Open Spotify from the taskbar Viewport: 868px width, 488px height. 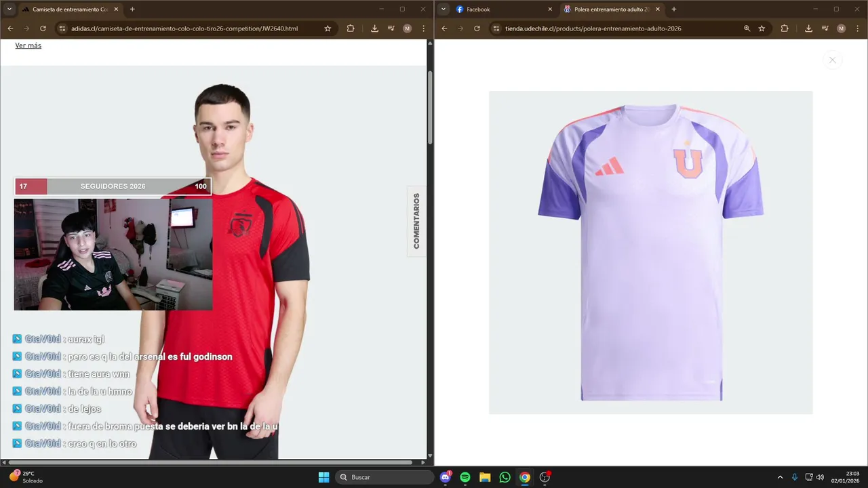click(465, 477)
